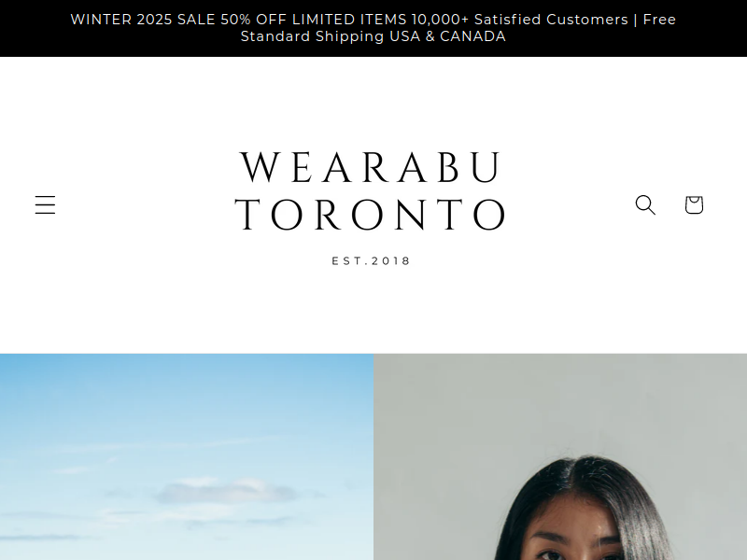Click the Winter 2025 Sale announcement text

click(x=143, y=20)
